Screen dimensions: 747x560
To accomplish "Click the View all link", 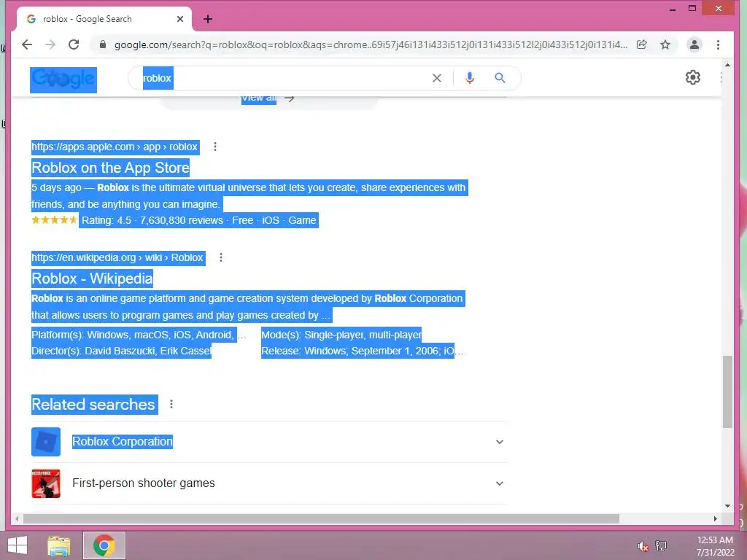I will 259,99.
